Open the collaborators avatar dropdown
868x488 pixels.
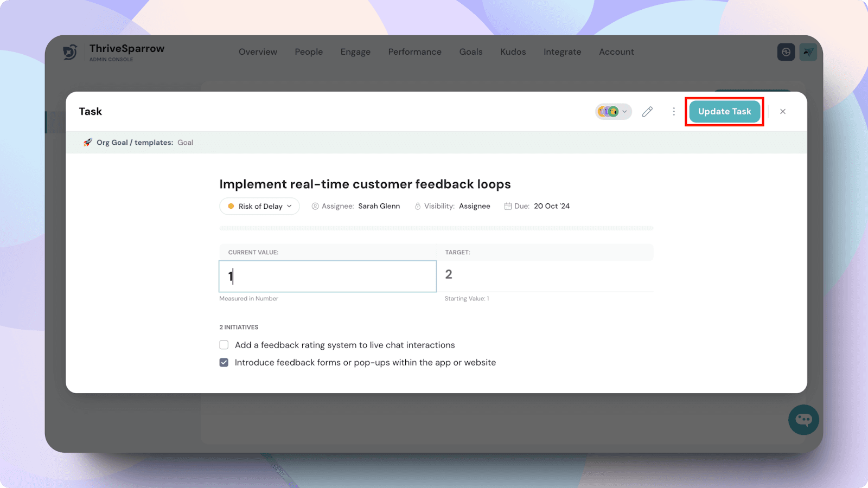pyautogui.click(x=613, y=112)
